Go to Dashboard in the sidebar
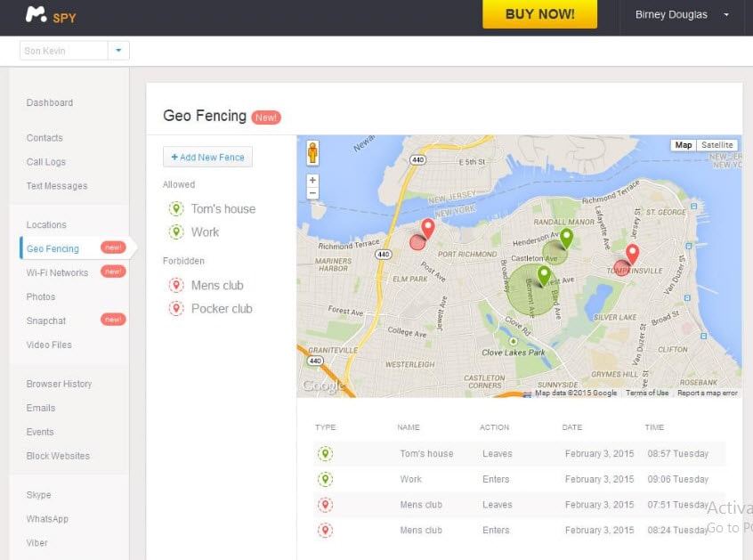753x560 pixels. pyautogui.click(x=50, y=102)
